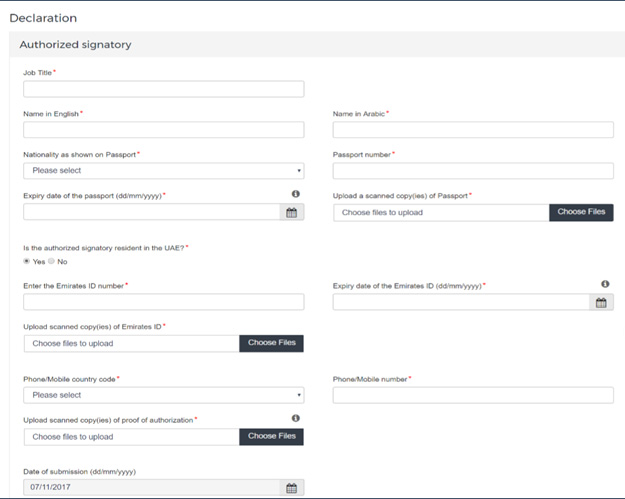Click the passport expiry date text field

(152, 212)
